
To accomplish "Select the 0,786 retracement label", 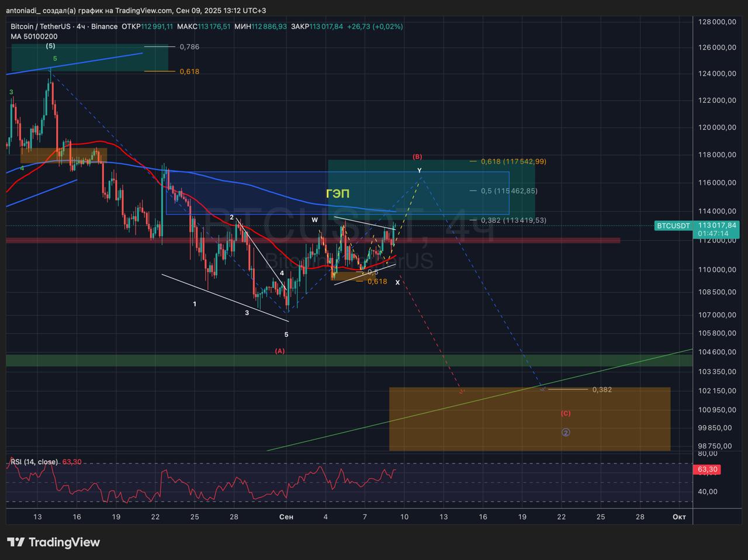I will pos(189,47).
